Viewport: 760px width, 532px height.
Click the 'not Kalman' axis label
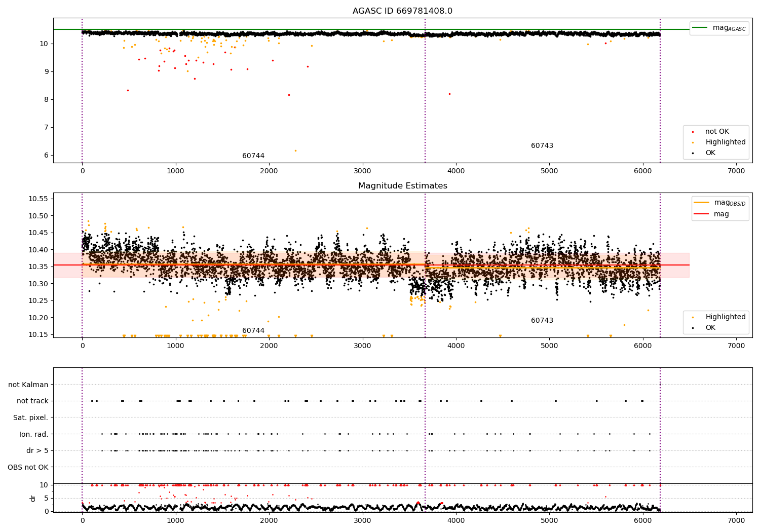tap(28, 385)
